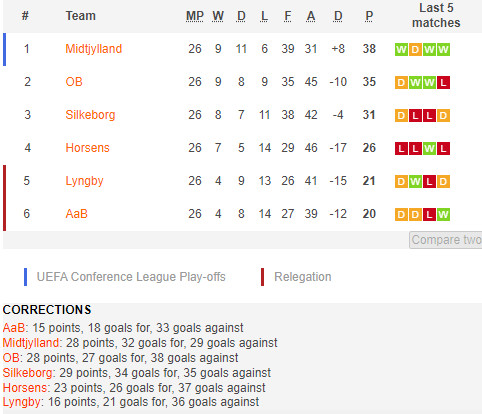The image size is (482, 414).
Task: Click the W wins column header
Action: point(218,16)
